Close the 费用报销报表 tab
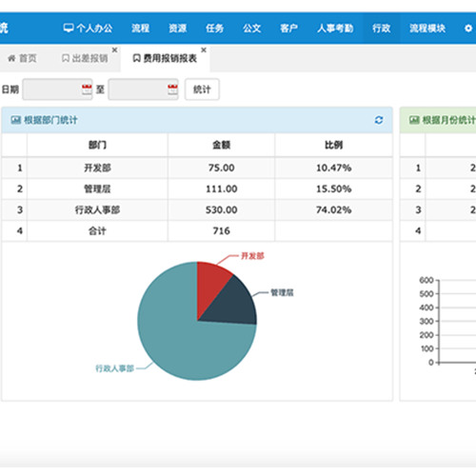The image size is (476, 476). point(204,50)
